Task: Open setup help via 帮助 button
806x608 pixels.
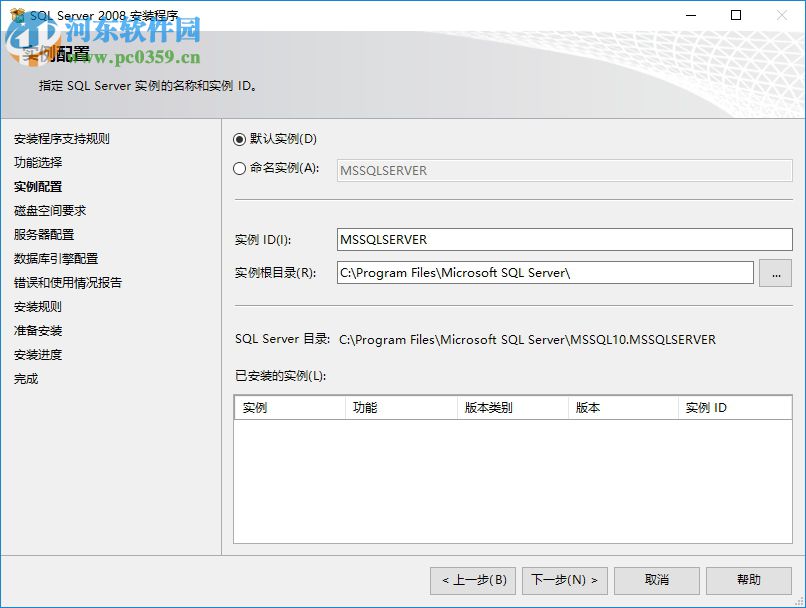Action: (x=748, y=580)
